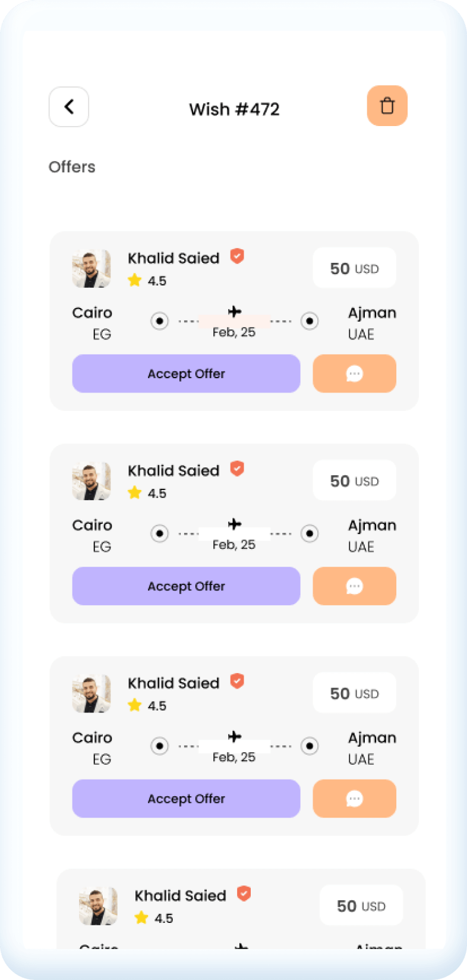Tap the back arrow button

(69, 107)
